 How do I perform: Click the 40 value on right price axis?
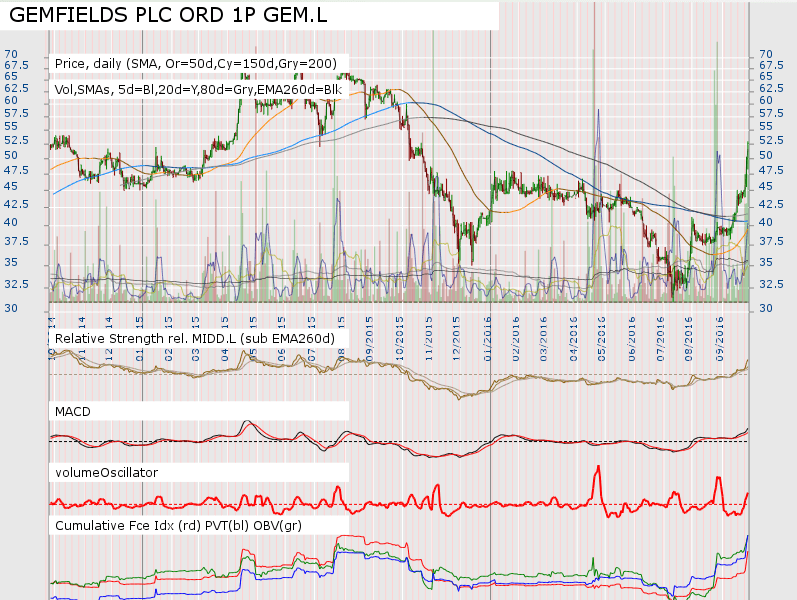coord(765,222)
